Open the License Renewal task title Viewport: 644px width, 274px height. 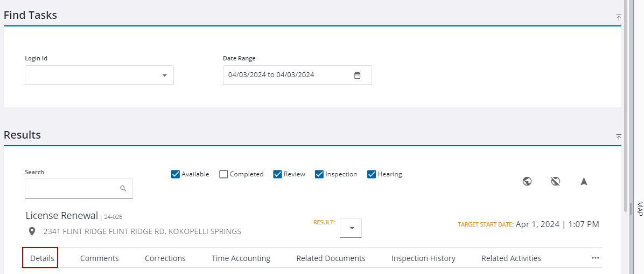61,216
